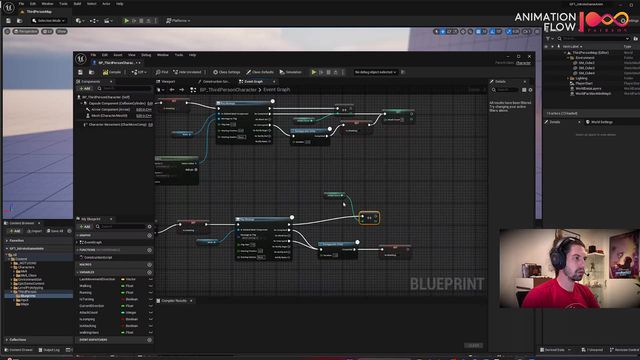Click Compiler Results tab

tap(174, 301)
